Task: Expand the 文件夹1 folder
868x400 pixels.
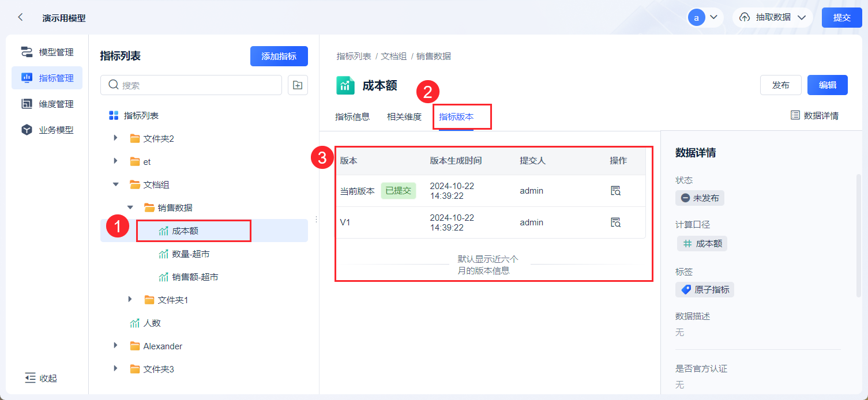Action: (x=130, y=300)
